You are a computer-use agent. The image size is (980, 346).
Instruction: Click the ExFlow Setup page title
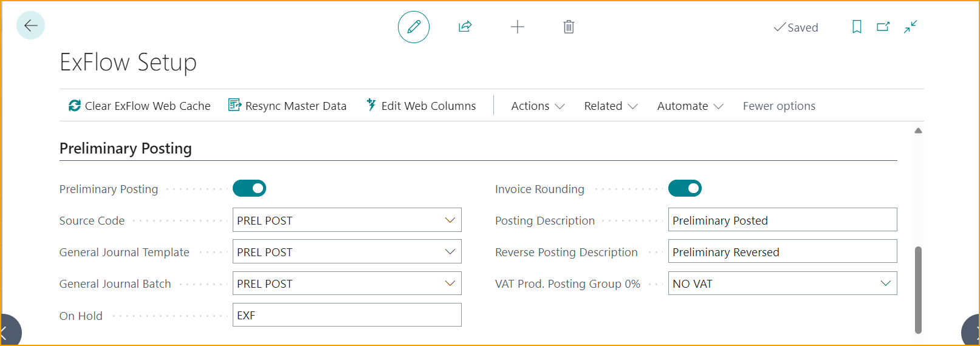(128, 63)
